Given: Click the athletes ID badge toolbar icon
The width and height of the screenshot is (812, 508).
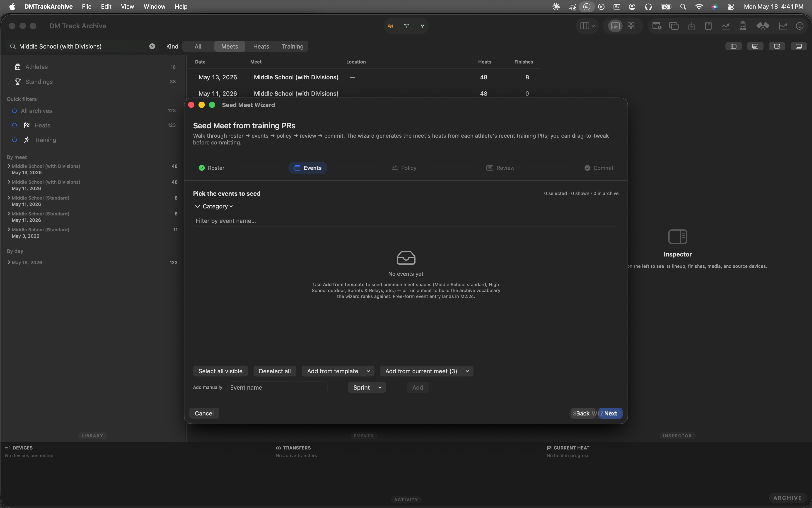Looking at the screenshot, I should pyautogui.click(x=743, y=26).
